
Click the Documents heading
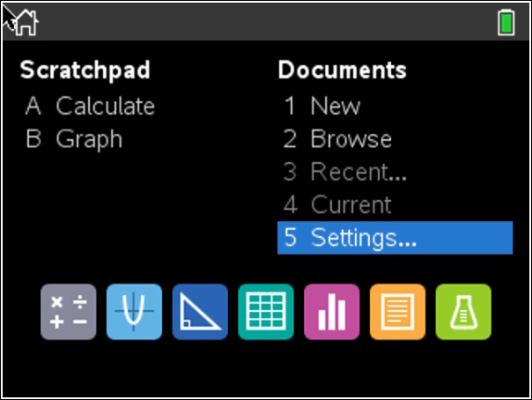click(x=343, y=70)
